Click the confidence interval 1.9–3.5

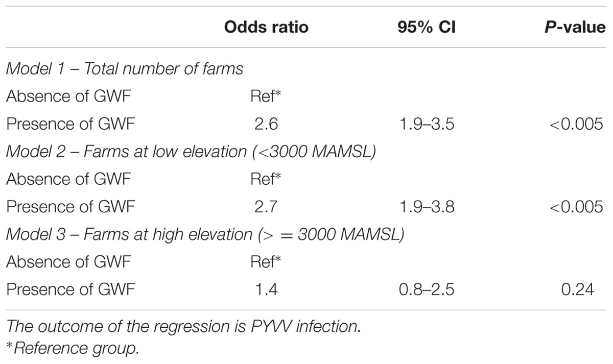[x=426, y=124]
